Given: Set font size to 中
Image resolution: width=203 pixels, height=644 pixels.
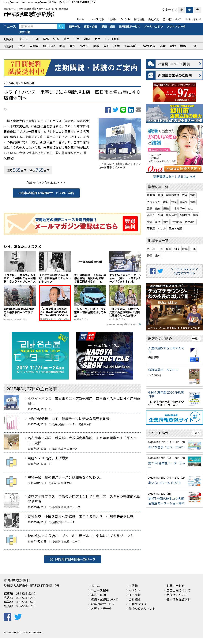Looking at the screenshot, I should tap(190, 10).
